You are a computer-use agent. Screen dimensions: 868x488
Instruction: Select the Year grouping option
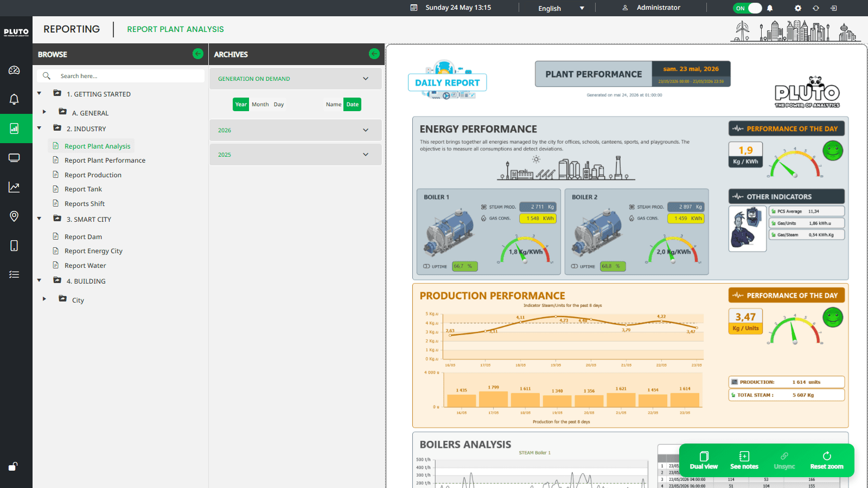(x=241, y=104)
